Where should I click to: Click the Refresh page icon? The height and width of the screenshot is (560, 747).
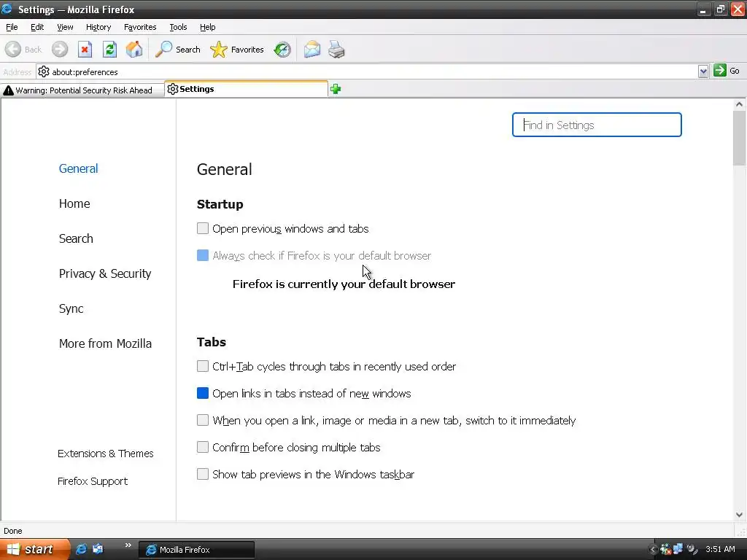pyautogui.click(x=109, y=49)
